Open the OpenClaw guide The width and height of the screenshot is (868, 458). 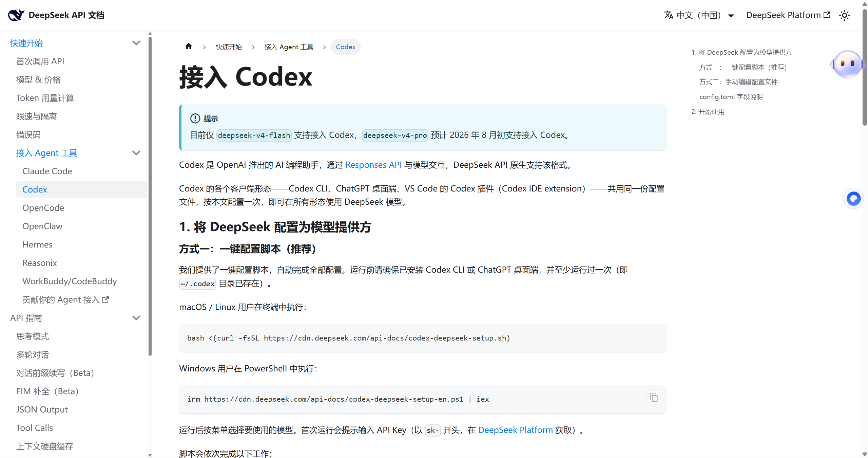(x=42, y=226)
